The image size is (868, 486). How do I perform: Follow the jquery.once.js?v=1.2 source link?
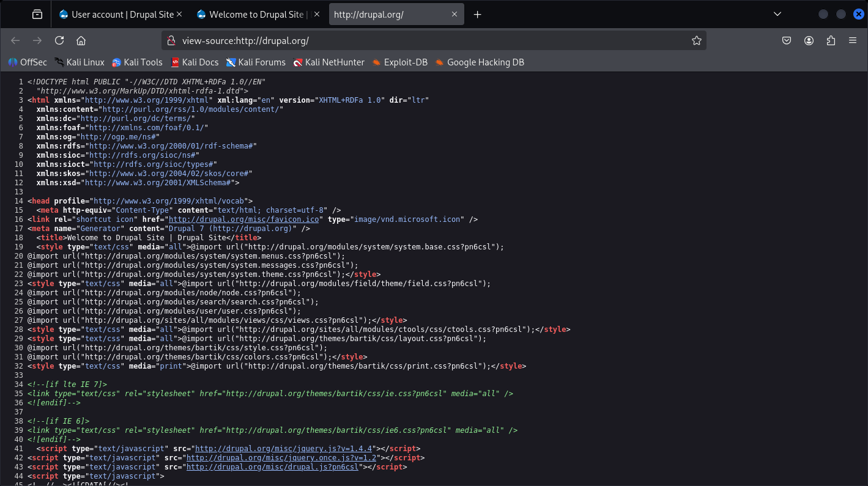pos(281,458)
